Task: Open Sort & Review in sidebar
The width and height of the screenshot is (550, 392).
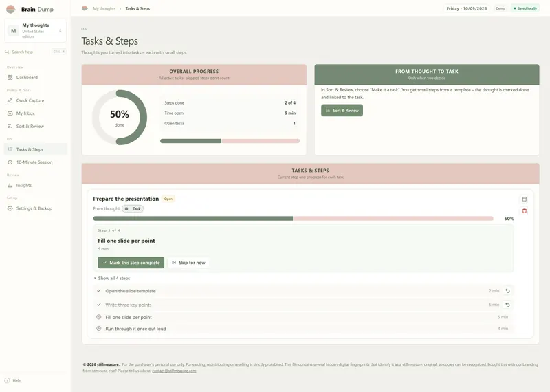Action: [x=36, y=126]
